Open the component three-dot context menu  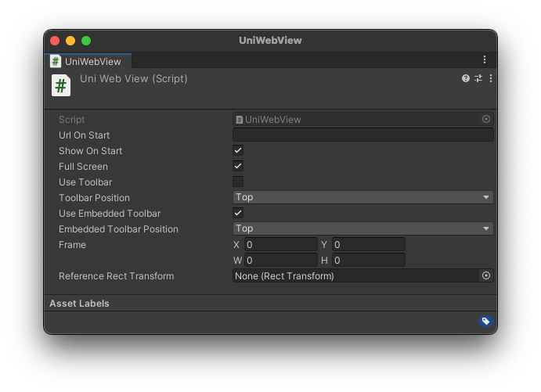[491, 78]
